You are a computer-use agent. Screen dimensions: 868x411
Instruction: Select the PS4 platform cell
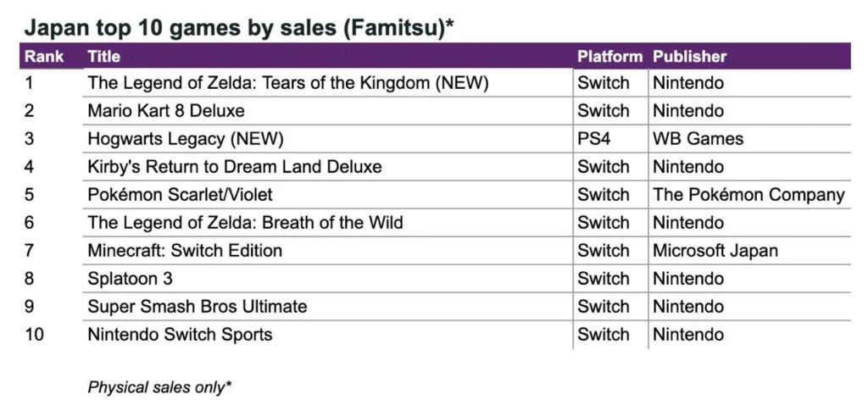point(593,139)
